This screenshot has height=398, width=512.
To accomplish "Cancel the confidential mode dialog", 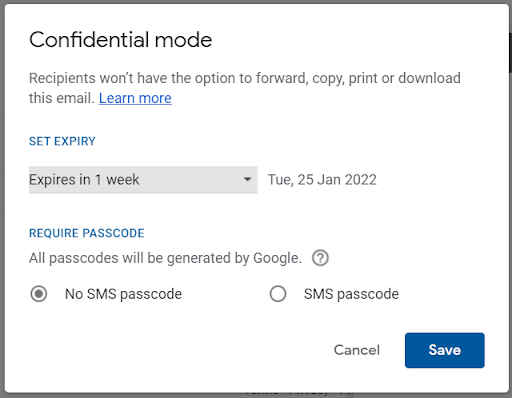I will [x=357, y=350].
